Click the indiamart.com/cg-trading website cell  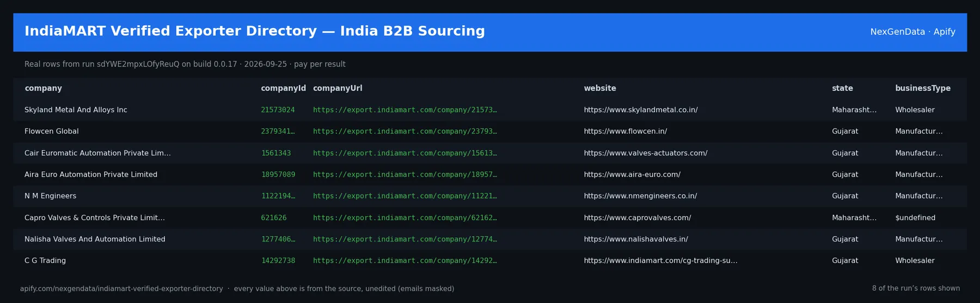click(661, 261)
